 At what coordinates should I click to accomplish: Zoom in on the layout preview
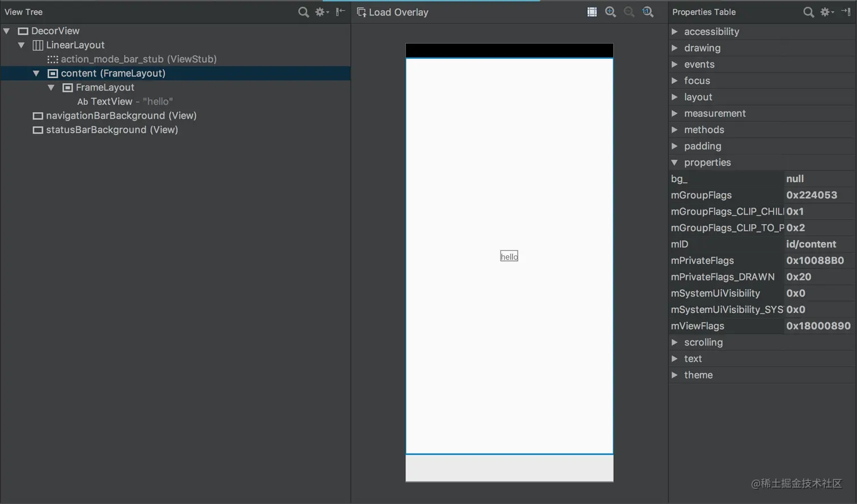click(x=610, y=12)
